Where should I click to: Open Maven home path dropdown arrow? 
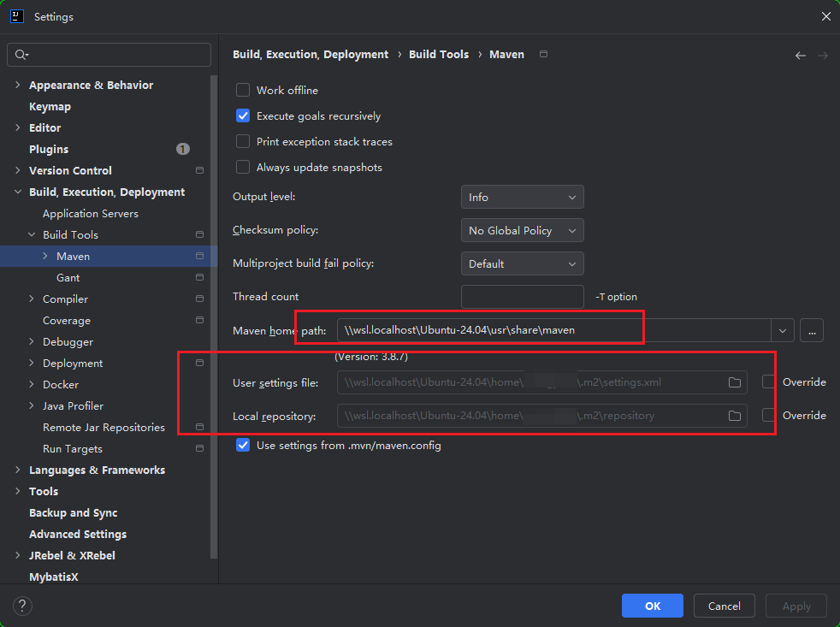click(783, 331)
